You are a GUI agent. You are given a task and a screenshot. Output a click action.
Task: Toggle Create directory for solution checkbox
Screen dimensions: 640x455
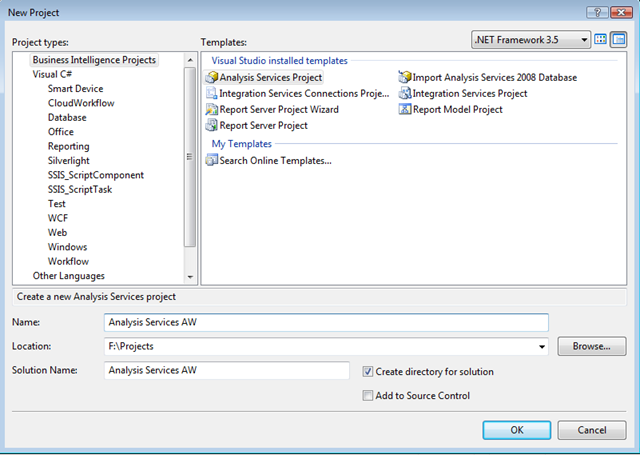(368, 372)
